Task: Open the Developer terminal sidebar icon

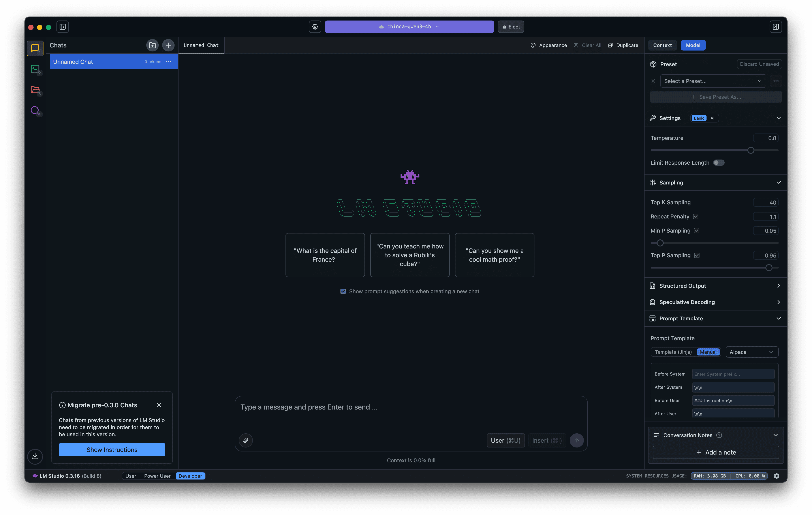Action: click(35, 69)
